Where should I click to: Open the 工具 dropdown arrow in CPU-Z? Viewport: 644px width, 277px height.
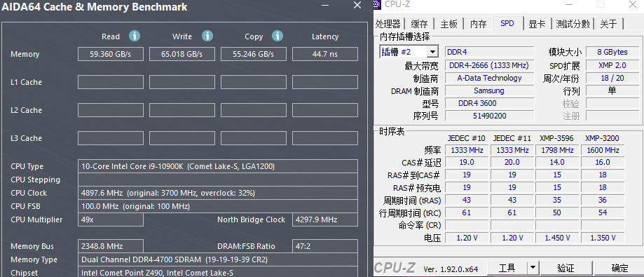tap(533, 268)
